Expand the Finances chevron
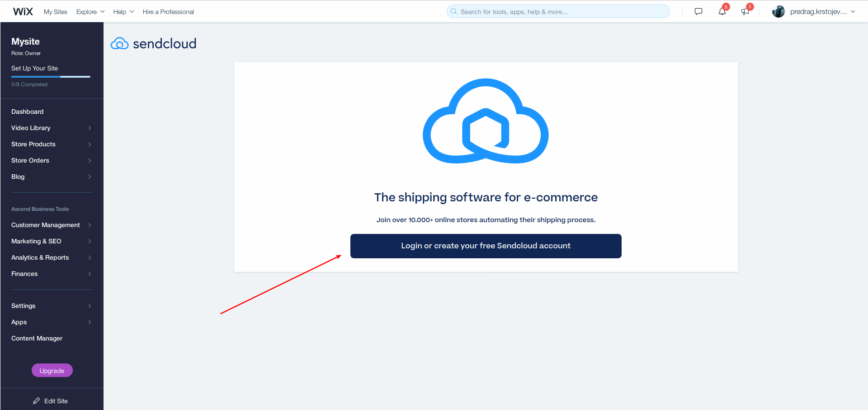Screen dimensions: 868x410 [x=90, y=274]
